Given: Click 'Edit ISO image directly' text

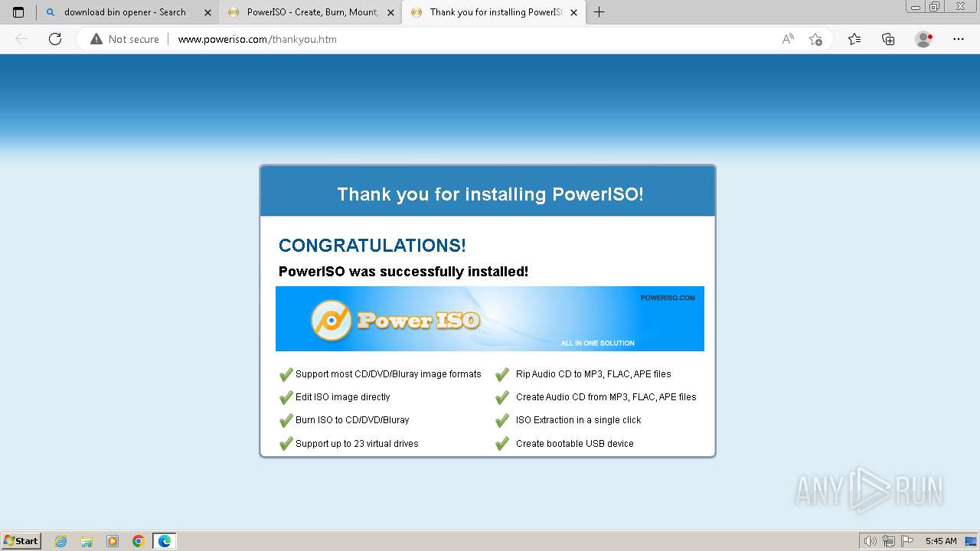Looking at the screenshot, I should pyautogui.click(x=343, y=397).
